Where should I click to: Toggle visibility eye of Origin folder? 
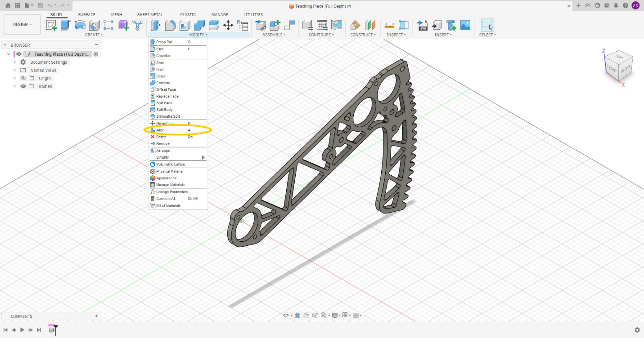click(x=23, y=78)
